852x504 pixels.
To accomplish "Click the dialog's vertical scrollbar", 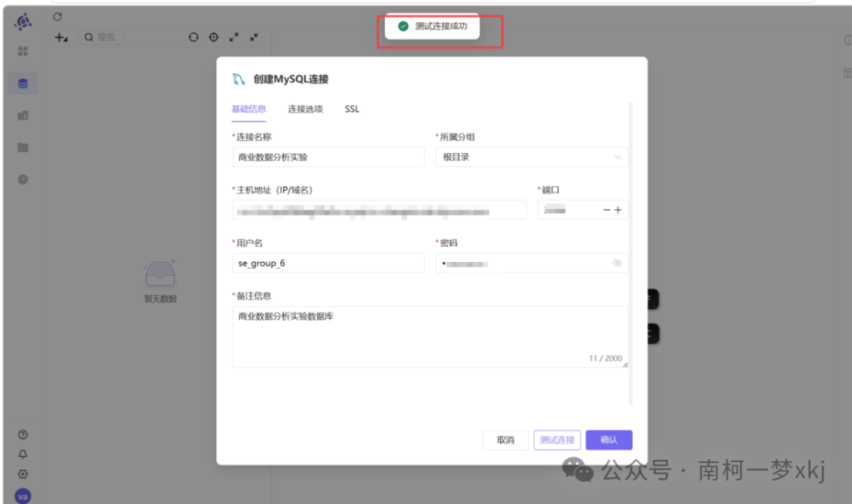I will click(630, 253).
